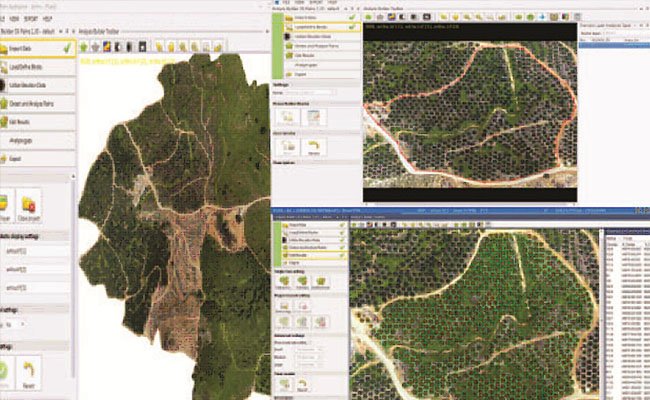Open FILE menu in top-right window
650x400 pixels.
(x=286, y=2)
